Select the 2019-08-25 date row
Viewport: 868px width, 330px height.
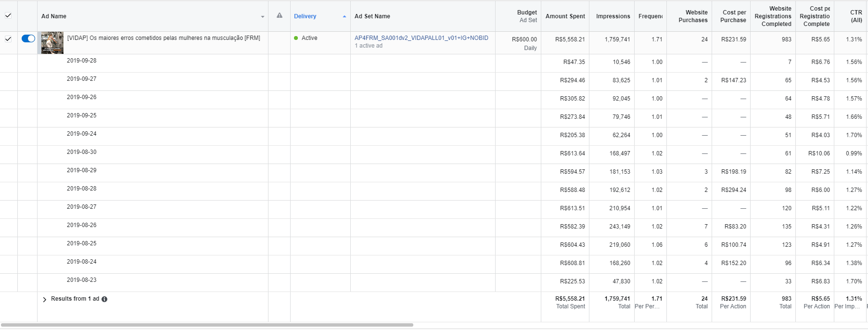tap(81, 243)
